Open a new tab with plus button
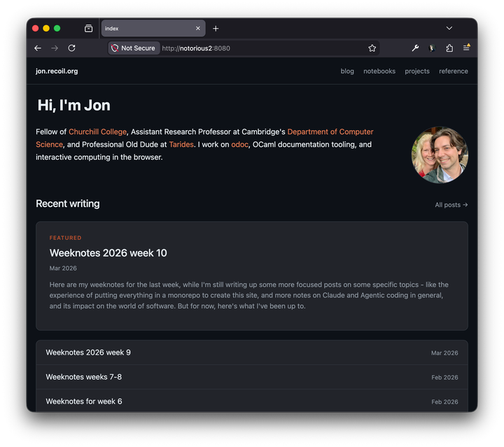The image size is (504, 447). (x=216, y=29)
